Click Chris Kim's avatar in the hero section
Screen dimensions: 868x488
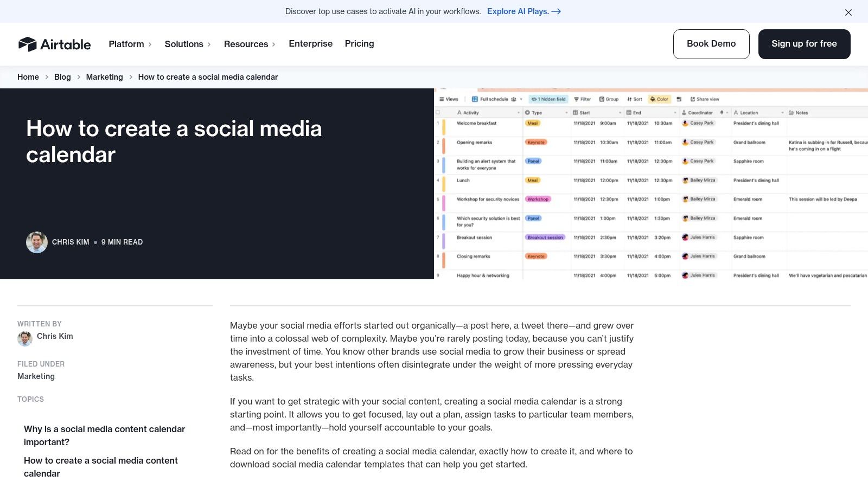[37, 242]
